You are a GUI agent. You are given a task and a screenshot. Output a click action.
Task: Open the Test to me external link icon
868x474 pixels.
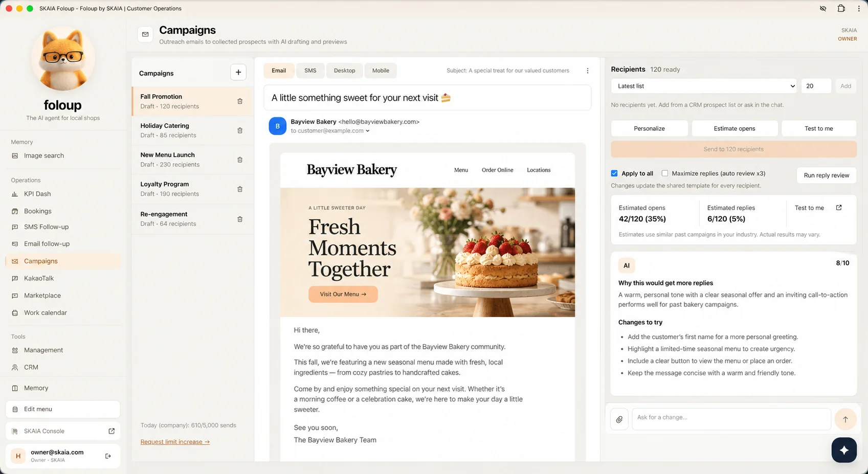click(x=839, y=208)
